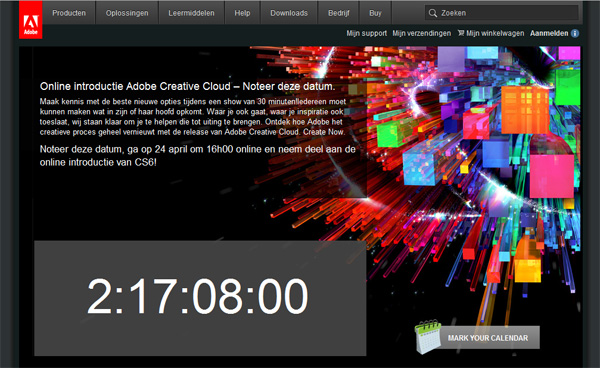
Task: Click the info icon beside Aanmelden
Action: 575,33
